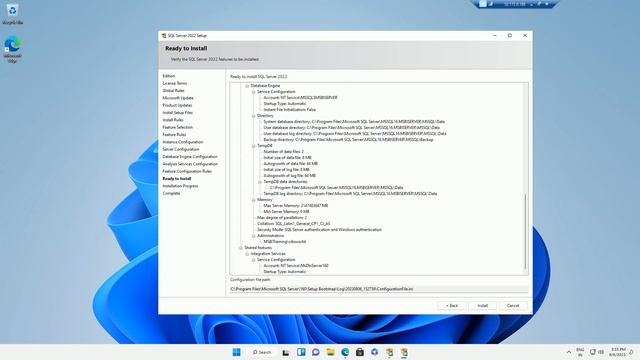Open the Microsoft Edge desktop shortcut
This screenshot has width=640, height=360.
click(12, 49)
